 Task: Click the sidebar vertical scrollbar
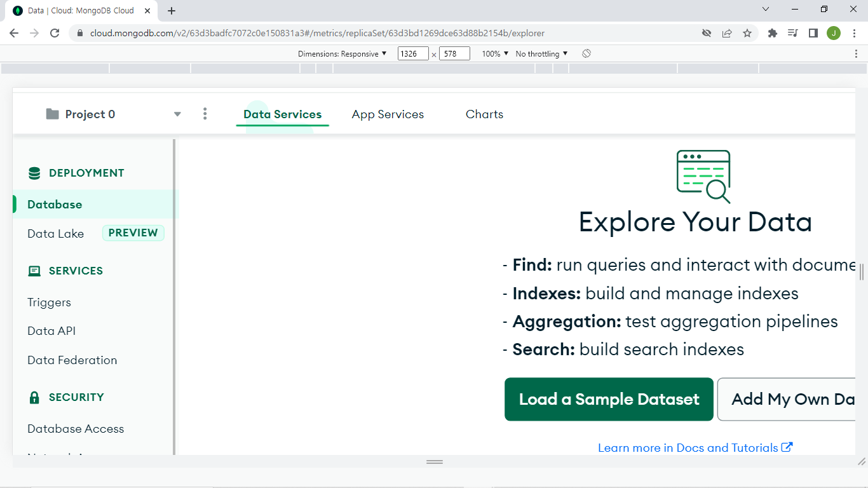tap(175, 297)
